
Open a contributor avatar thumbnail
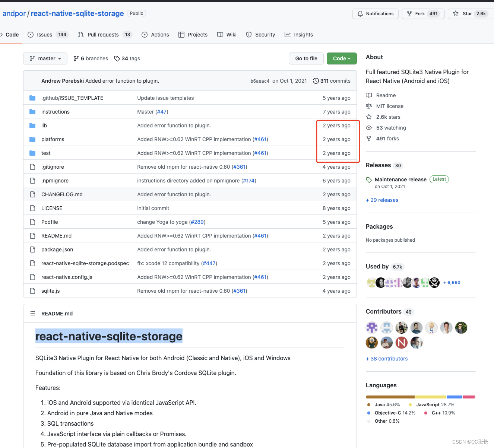coord(371,327)
